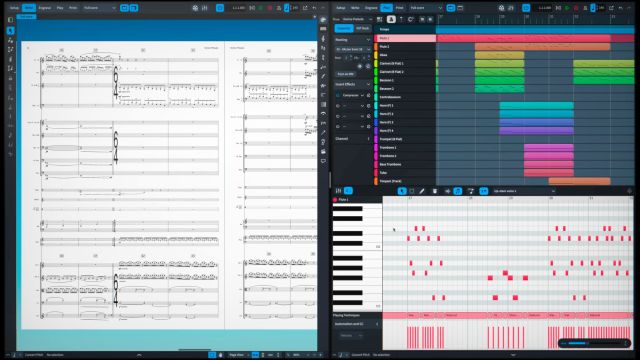Open the Mixer from left window toolbar
The image size is (640, 360).
204,8
